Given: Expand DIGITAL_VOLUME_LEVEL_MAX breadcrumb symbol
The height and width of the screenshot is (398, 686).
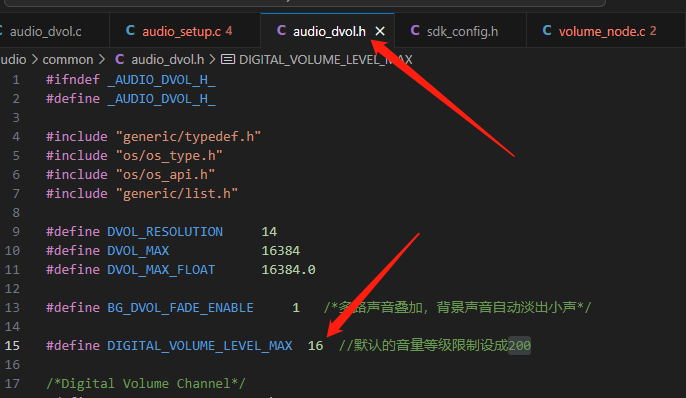Looking at the screenshot, I should pyautogui.click(x=326, y=59).
